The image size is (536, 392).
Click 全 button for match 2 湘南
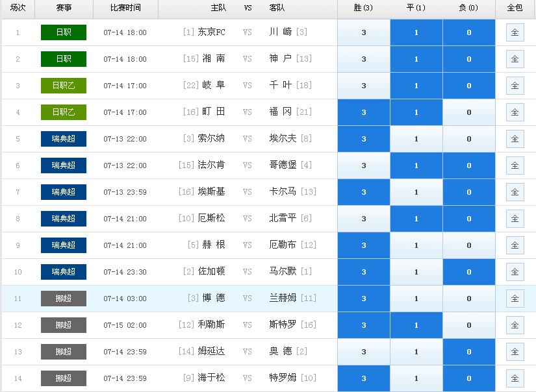coord(515,59)
